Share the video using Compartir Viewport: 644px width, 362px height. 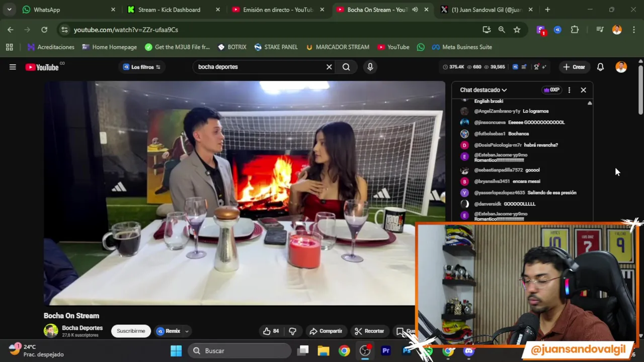point(326,331)
